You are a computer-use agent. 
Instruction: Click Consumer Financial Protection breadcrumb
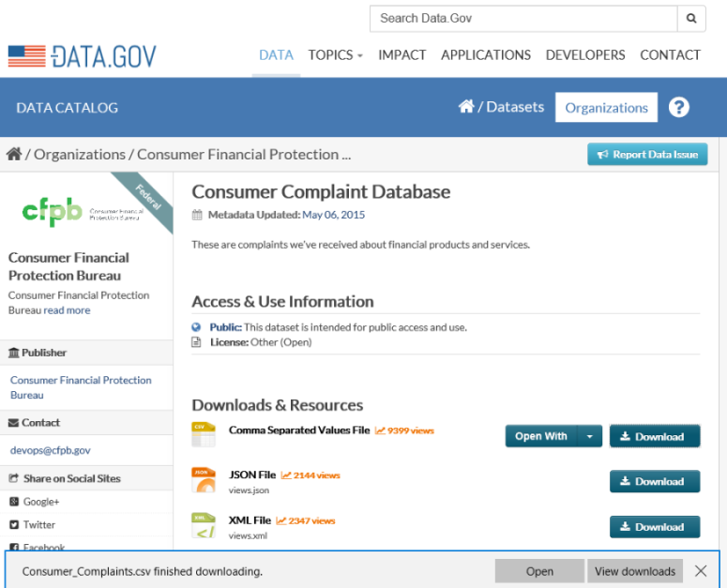pos(244,155)
